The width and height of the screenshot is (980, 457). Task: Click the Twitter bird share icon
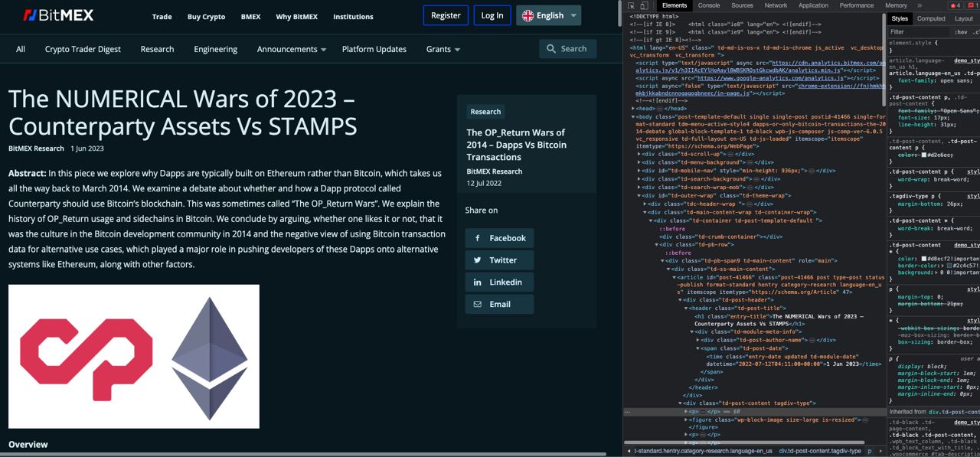pyautogui.click(x=477, y=260)
